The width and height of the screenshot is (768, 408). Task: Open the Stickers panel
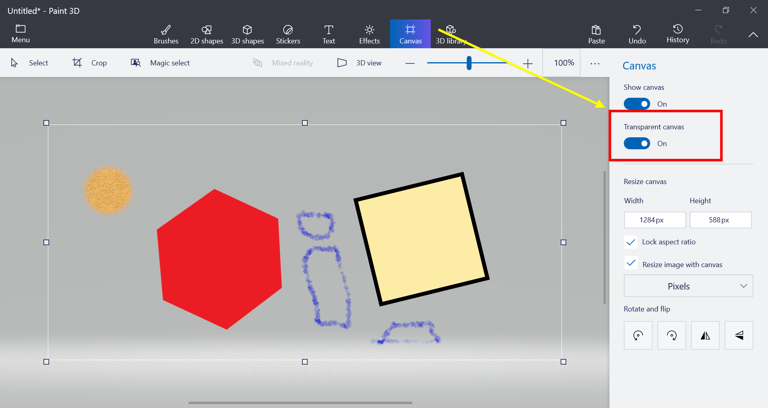(288, 34)
